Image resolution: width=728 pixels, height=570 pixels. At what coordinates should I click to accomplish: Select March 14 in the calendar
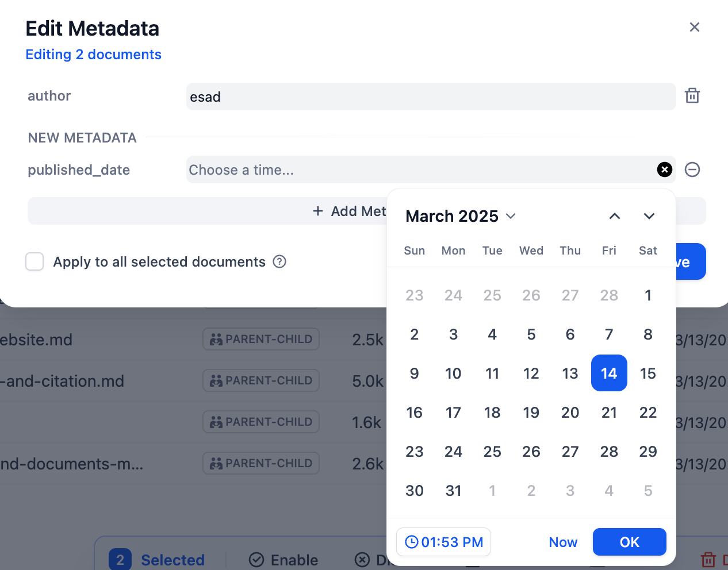[x=609, y=373]
